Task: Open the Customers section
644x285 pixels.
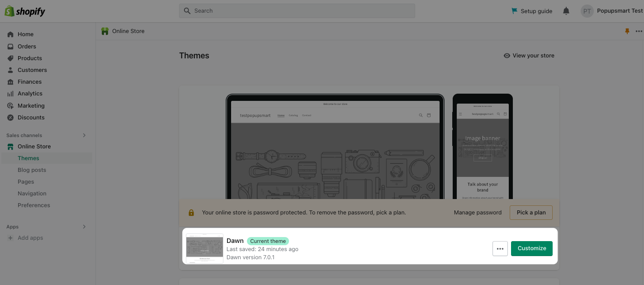Action: (x=32, y=70)
